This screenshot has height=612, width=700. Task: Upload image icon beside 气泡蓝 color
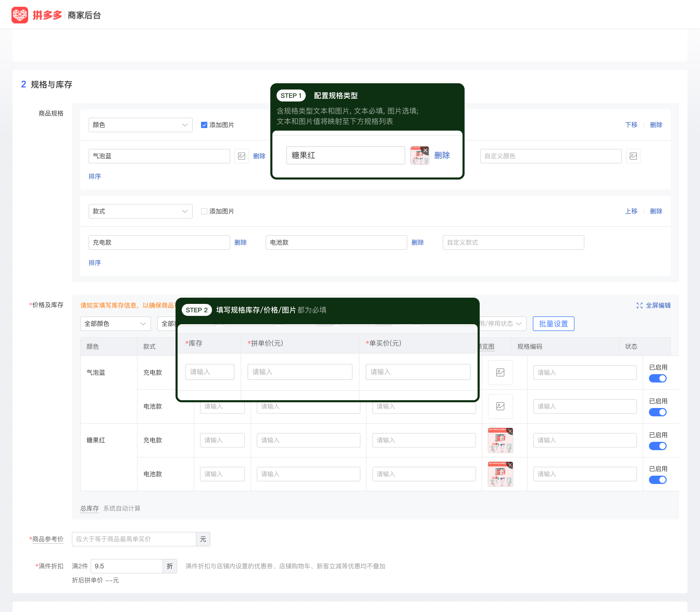(242, 156)
